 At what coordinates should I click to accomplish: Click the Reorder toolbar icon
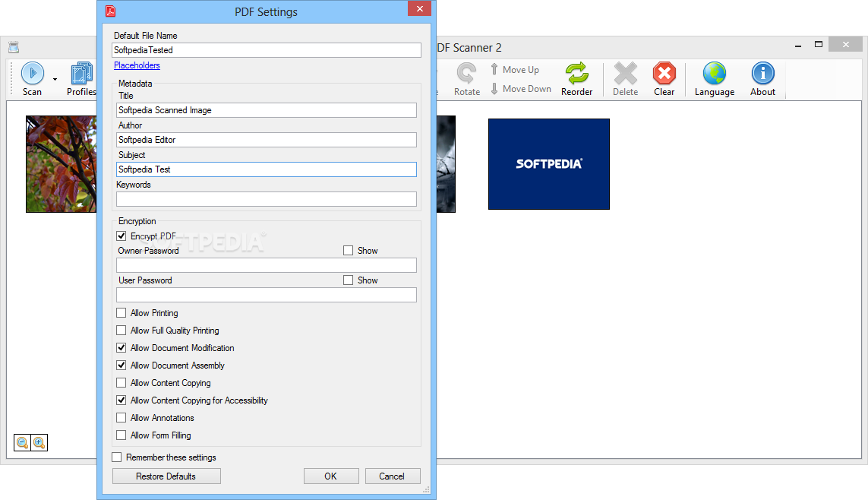click(577, 73)
